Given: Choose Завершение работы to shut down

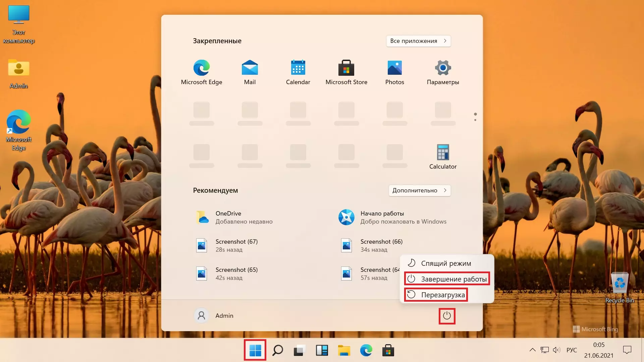Looking at the screenshot, I should (447, 279).
